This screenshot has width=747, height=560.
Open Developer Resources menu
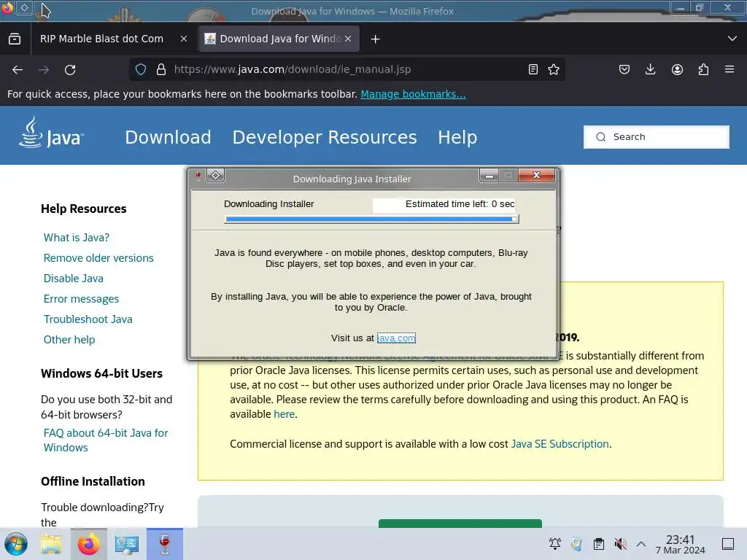325,137
